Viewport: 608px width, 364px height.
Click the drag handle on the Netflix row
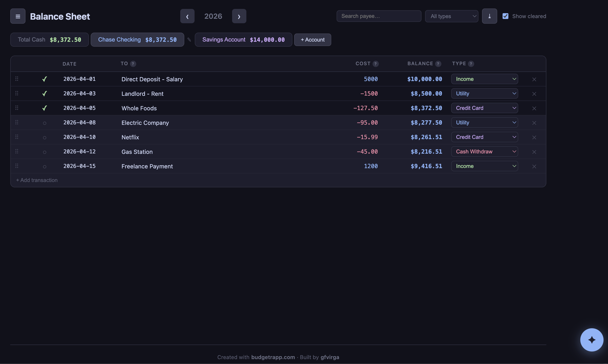coord(17,137)
